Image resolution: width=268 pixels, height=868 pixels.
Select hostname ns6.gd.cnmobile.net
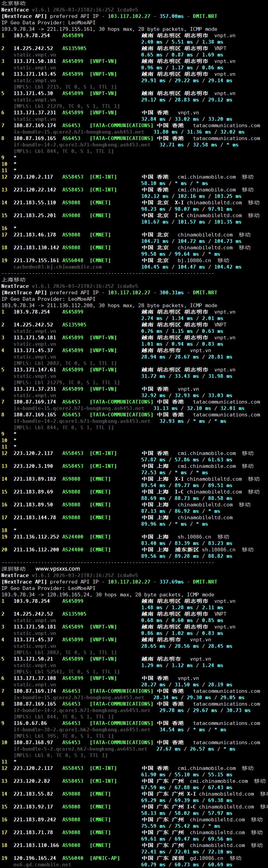(x=42, y=865)
